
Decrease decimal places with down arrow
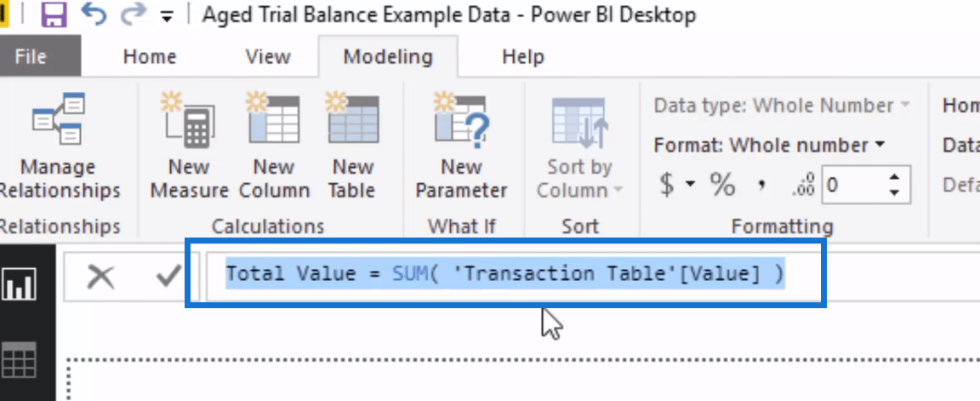pyautogui.click(x=895, y=193)
